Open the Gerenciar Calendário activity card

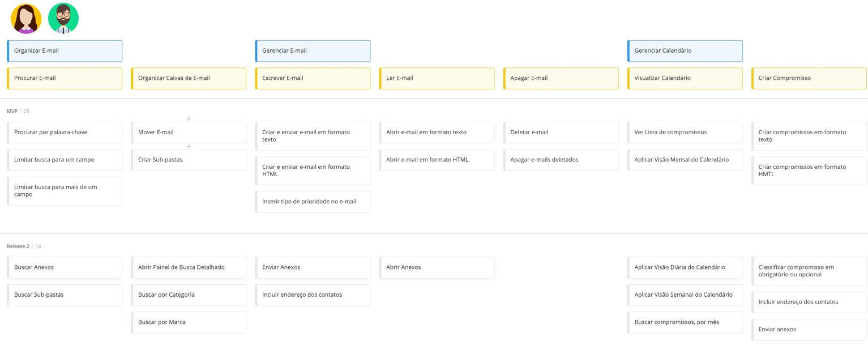(x=685, y=51)
